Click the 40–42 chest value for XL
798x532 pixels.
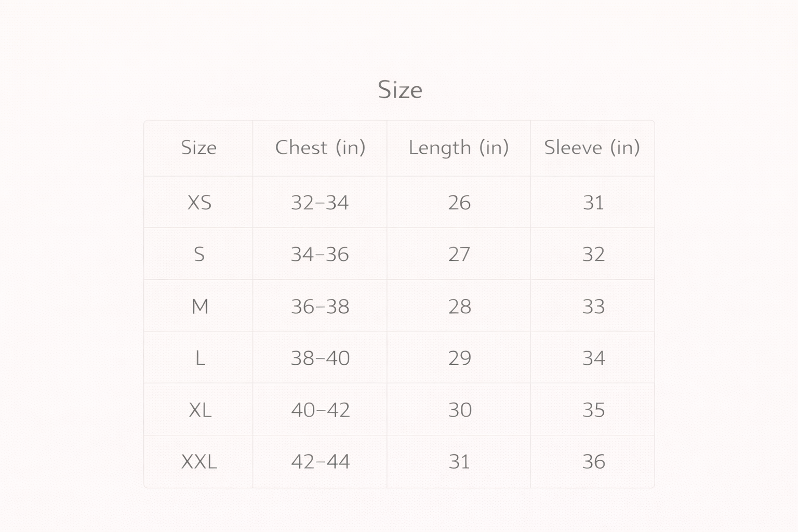320,410
